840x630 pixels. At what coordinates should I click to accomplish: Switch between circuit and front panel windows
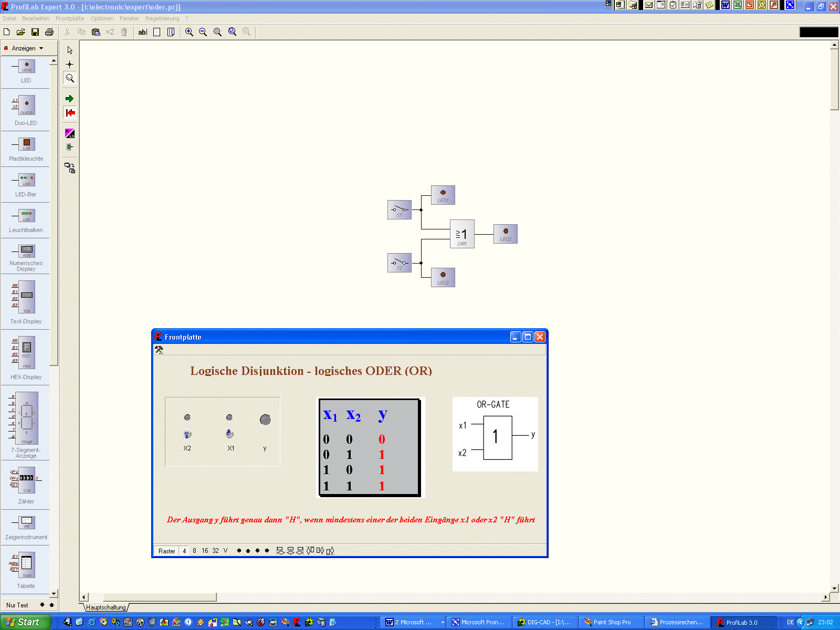pos(70,168)
